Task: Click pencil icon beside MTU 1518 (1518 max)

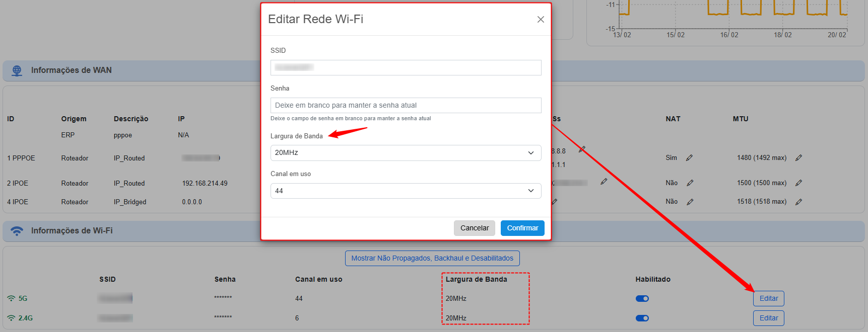Action: point(798,202)
